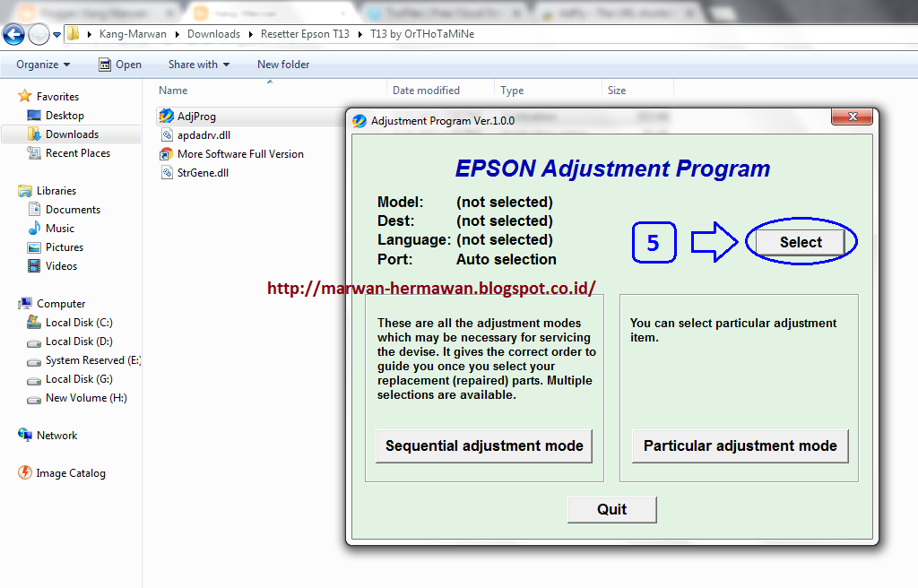Open the Organize menu
Screen dimensions: 918x588
[43, 65]
